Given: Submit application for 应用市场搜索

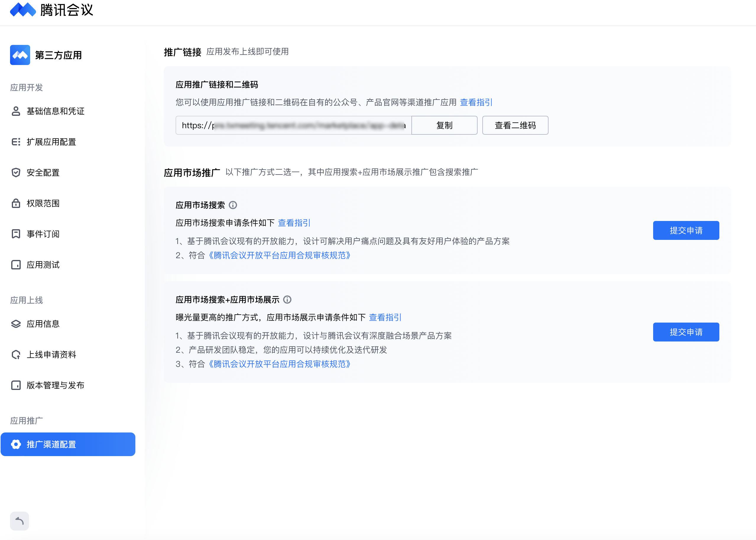Looking at the screenshot, I should pyautogui.click(x=686, y=230).
